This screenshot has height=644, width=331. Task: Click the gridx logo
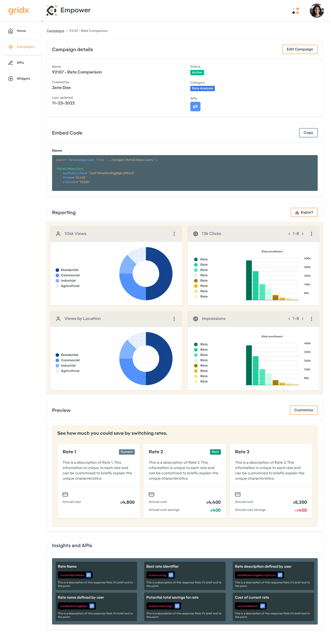pyautogui.click(x=19, y=11)
